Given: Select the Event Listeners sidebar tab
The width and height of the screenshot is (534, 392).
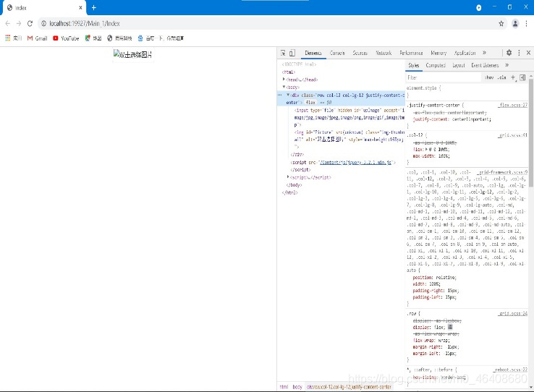Looking at the screenshot, I should click(x=485, y=65).
